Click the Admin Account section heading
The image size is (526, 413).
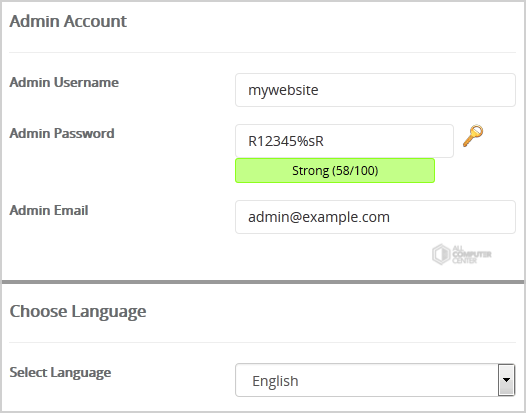(68, 21)
